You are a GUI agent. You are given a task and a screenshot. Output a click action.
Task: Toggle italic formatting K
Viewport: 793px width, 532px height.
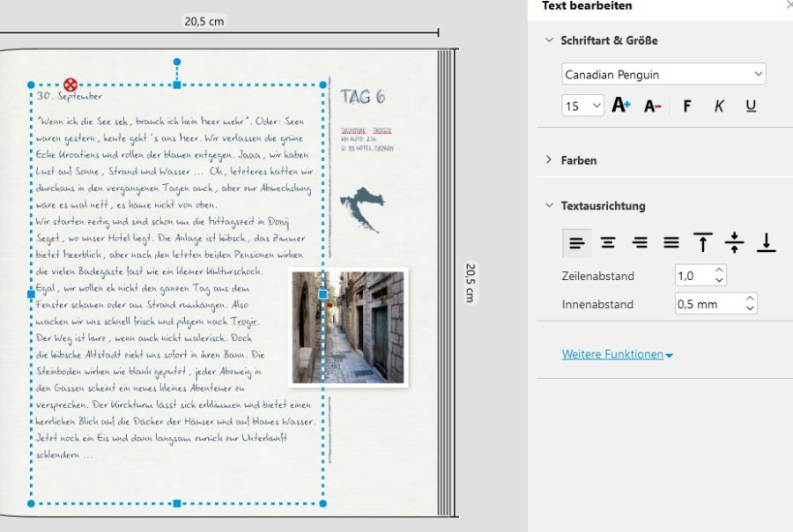pos(719,106)
